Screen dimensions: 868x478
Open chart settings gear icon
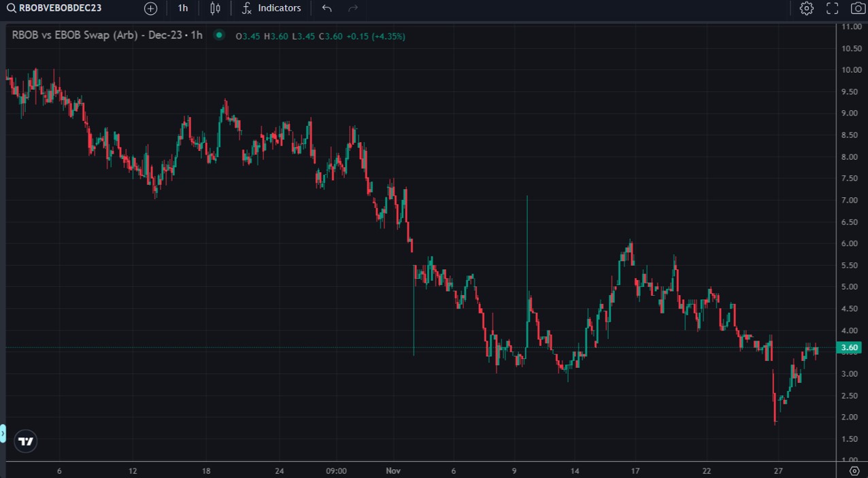point(806,8)
